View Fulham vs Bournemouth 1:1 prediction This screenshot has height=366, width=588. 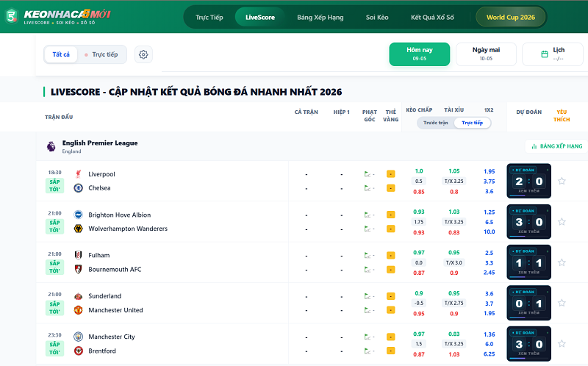pyautogui.click(x=528, y=262)
